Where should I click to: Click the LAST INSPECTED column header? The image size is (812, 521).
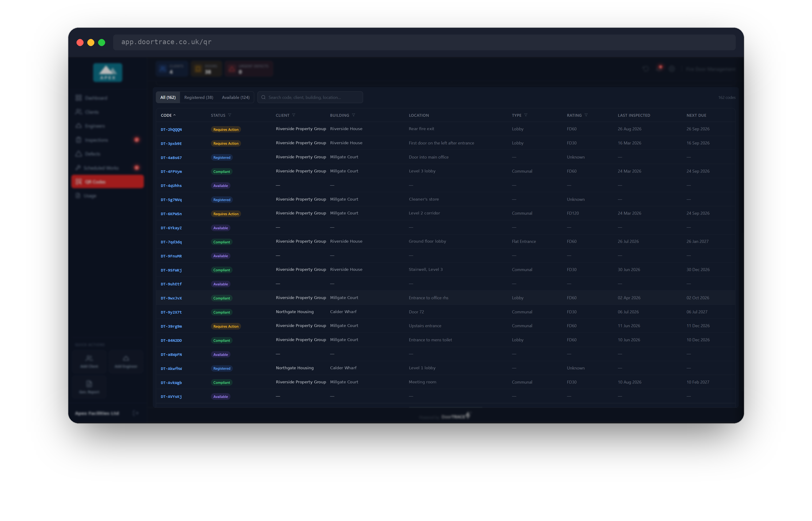click(634, 115)
